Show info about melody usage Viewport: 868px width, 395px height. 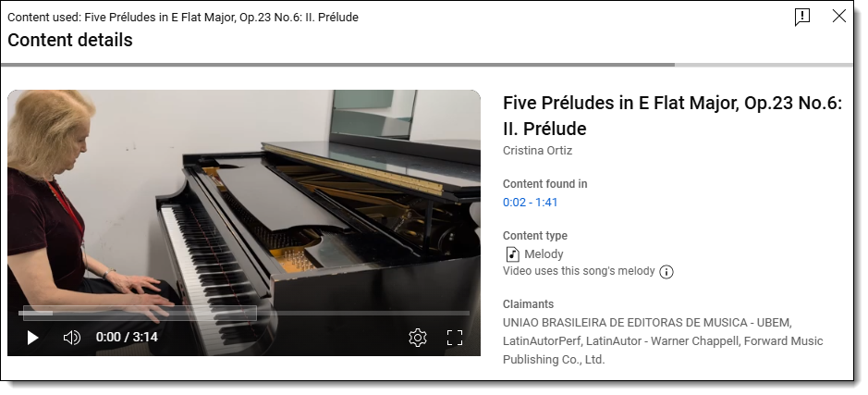(x=666, y=272)
